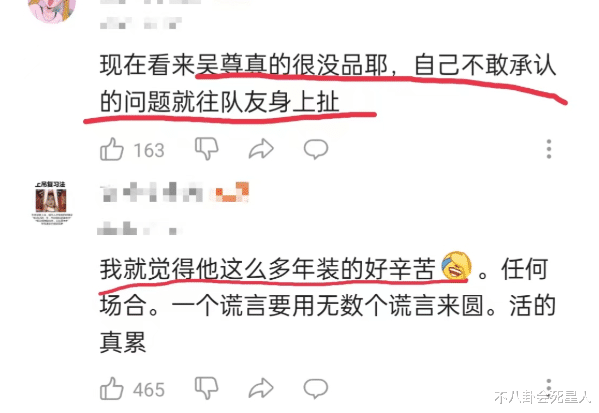
Task: Open the second commenter's avatar profile
Action: point(51,202)
